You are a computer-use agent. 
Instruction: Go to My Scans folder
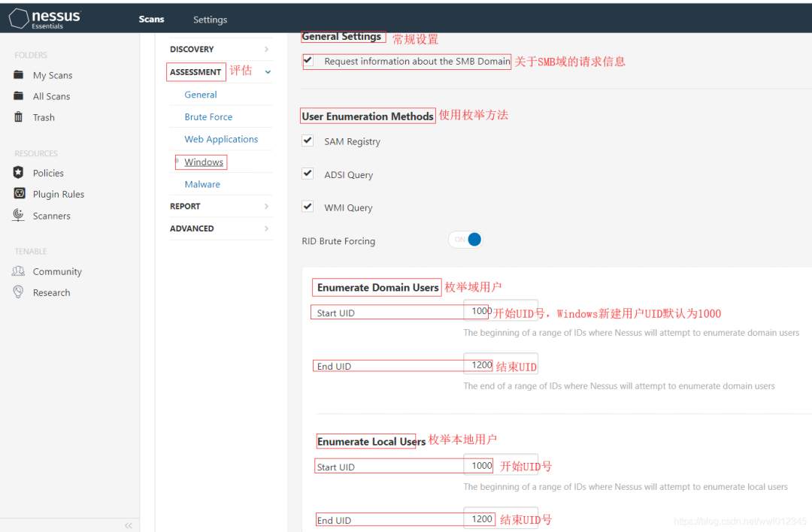(x=53, y=76)
